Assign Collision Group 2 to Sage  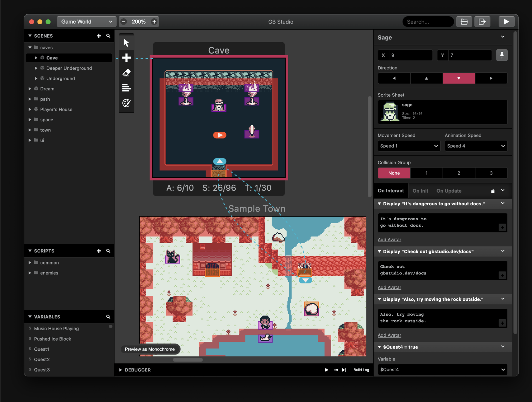tap(459, 173)
